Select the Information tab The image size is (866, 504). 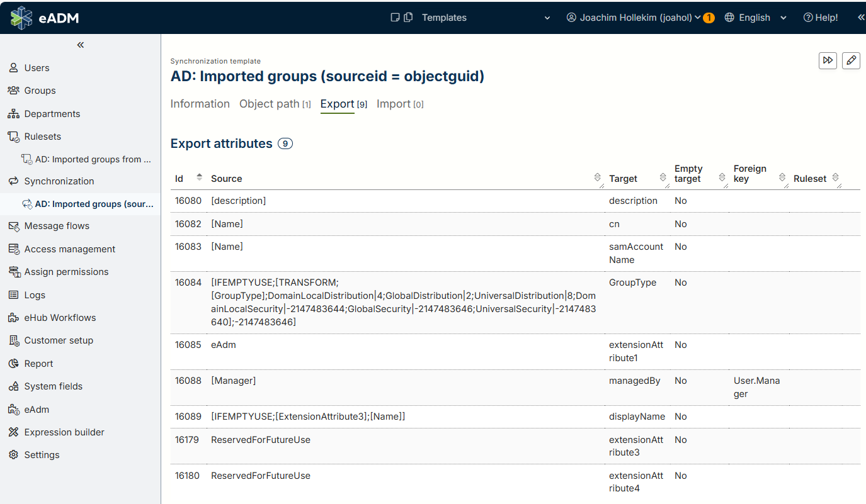click(200, 104)
